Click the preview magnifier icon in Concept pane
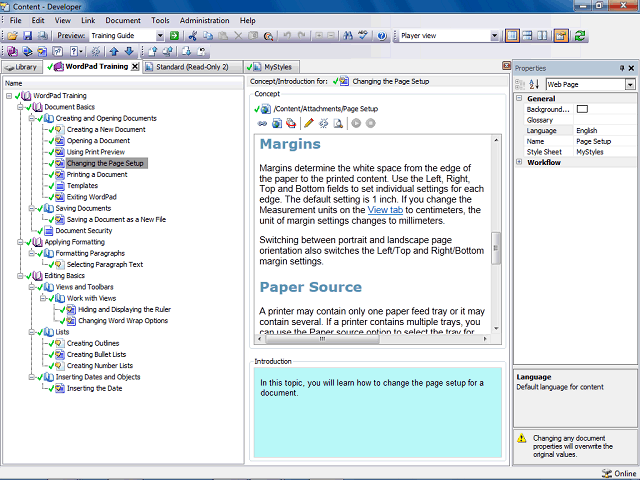The width and height of the screenshot is (640, 480). (x=338, y=123)
